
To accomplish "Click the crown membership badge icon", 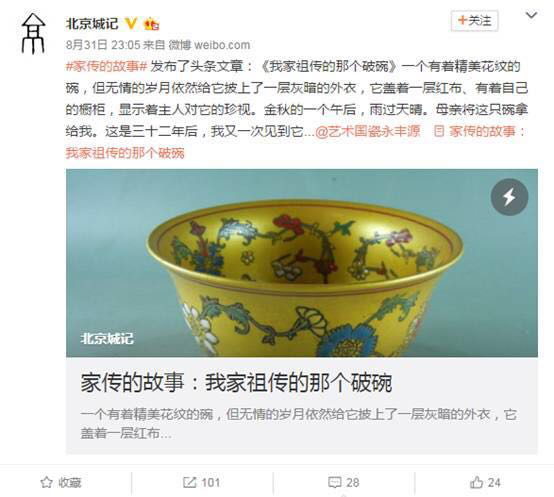I will pos(151,24).
